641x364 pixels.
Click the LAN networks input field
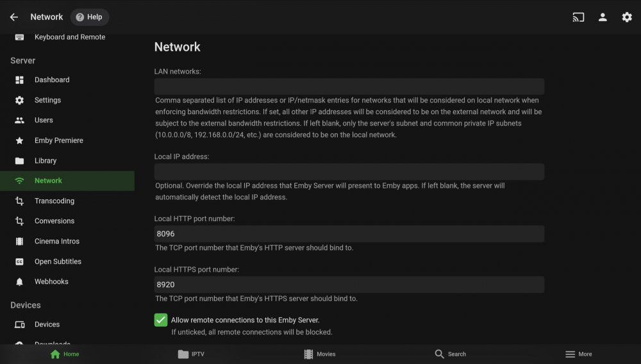(349, 87)
